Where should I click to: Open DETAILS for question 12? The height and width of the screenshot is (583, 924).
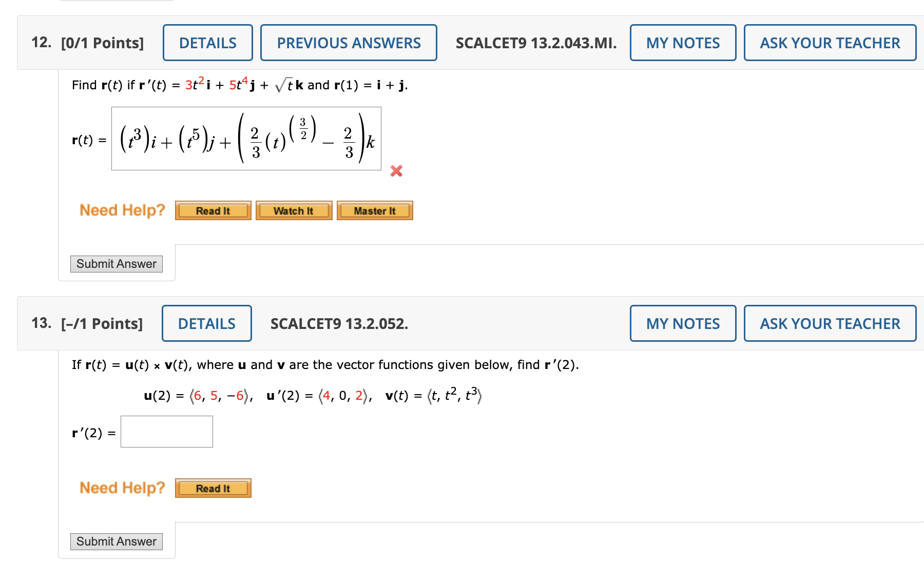coord(207,43)
